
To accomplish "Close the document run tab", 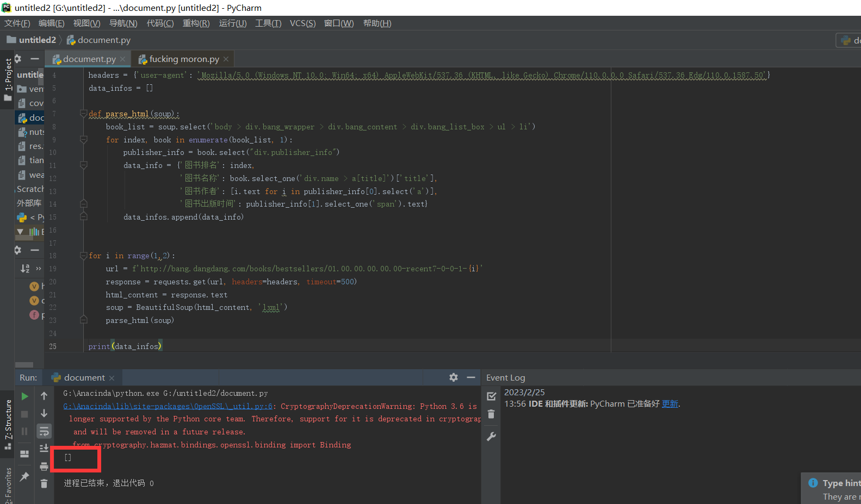I will click(x=112, y=378).
